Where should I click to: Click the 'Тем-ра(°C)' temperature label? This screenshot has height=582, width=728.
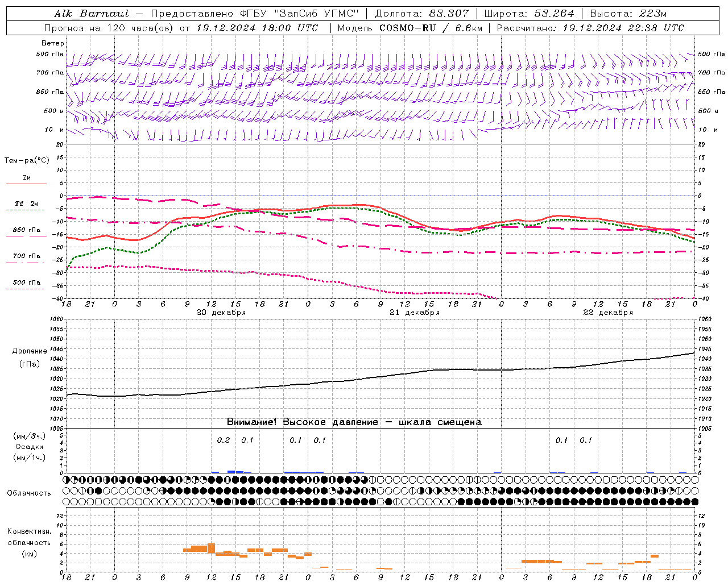click(x=27, y=160)
